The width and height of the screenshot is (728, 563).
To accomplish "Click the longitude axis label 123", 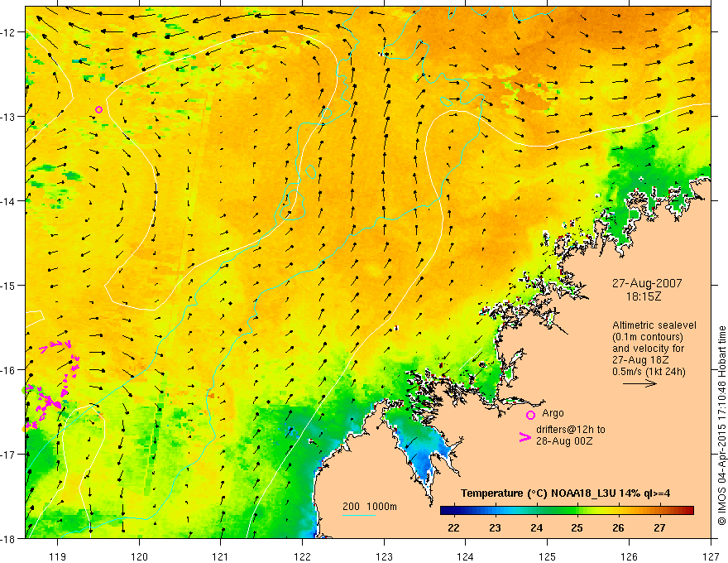I will click(384, 556).
